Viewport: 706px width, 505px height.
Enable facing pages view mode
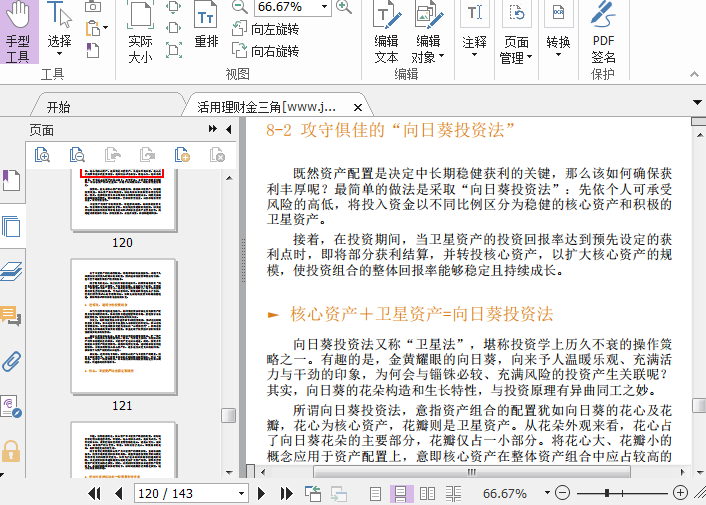tap(427, 494)
